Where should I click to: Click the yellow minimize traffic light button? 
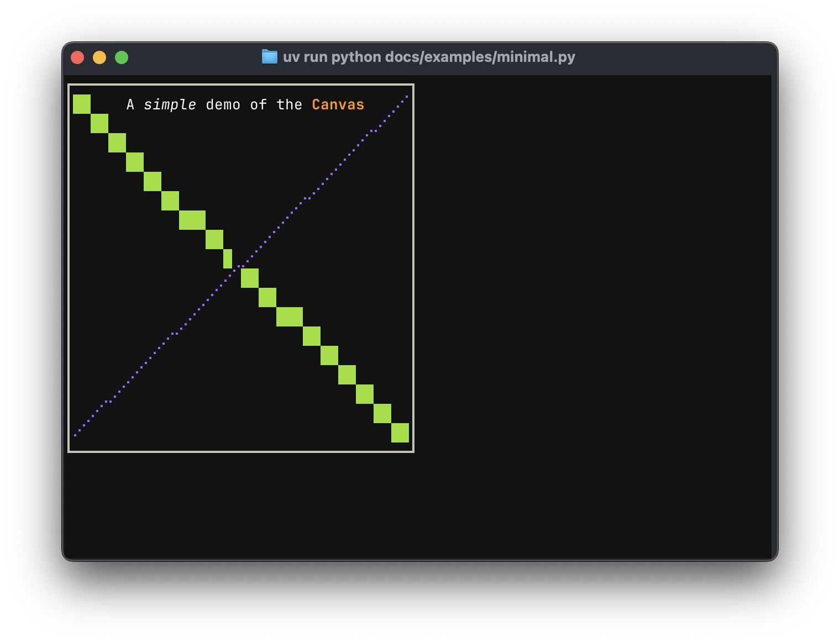click(99, 57)
